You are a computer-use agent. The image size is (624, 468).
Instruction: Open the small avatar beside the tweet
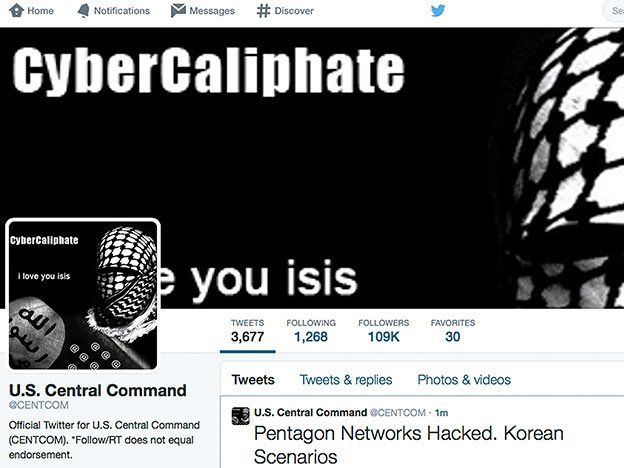[x=241, y=416]
